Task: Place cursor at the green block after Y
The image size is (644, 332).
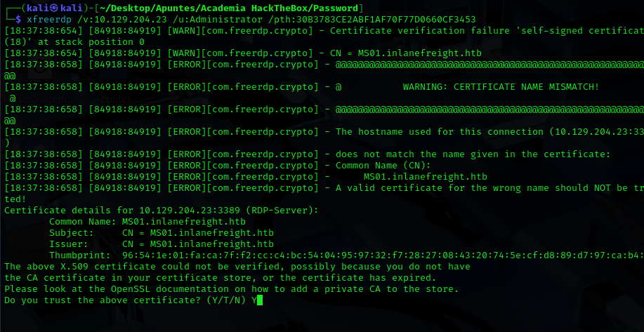Action: point(259,300)
